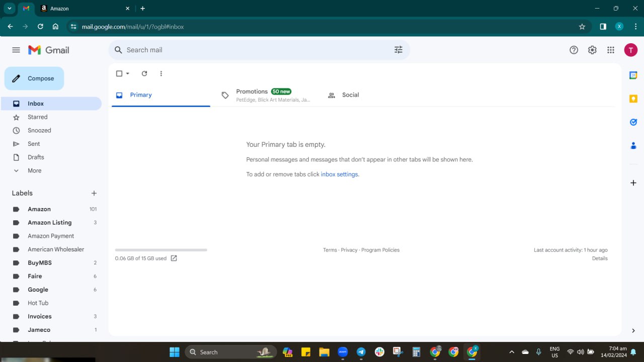
Task: Go to the browser home page
Action: [55, 27]
